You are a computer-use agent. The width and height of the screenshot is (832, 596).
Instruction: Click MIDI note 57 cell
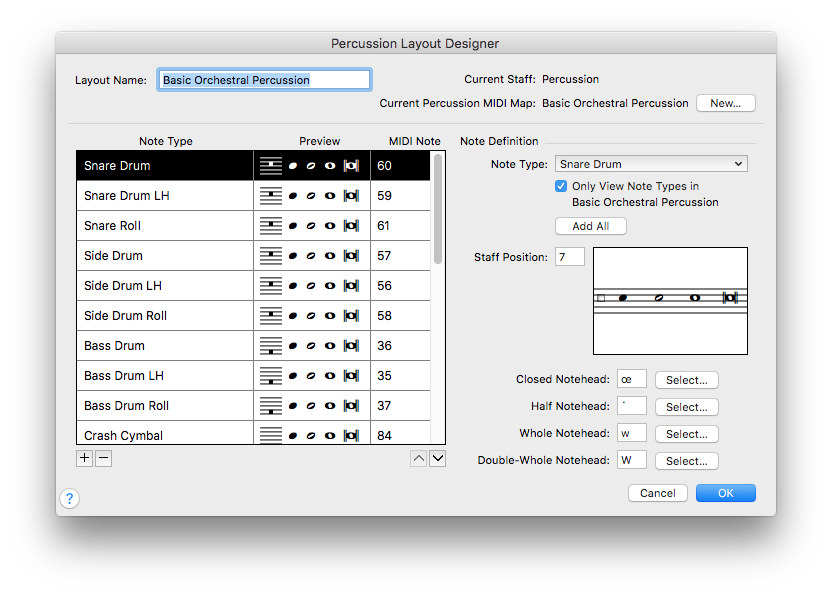click(400, 256)
